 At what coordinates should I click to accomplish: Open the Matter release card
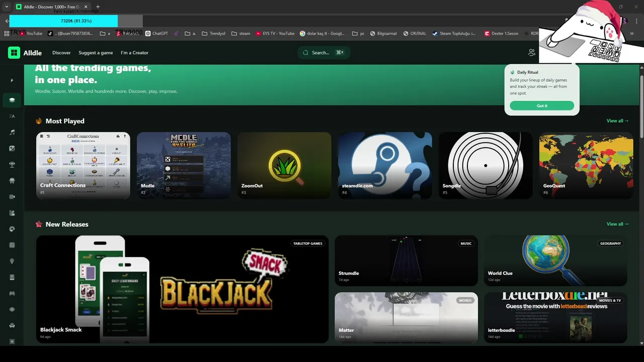[406, 318]
